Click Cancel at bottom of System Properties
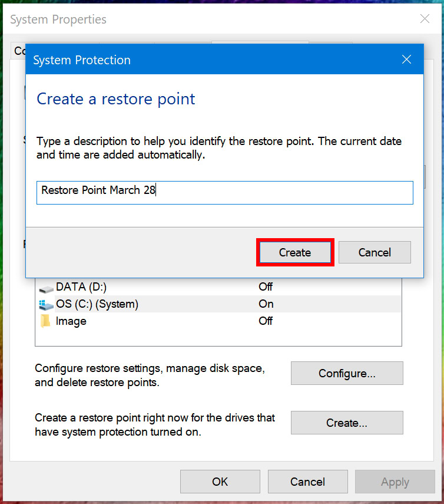The width and height of the screenshot is (444, 504). [x=307, y=482]
